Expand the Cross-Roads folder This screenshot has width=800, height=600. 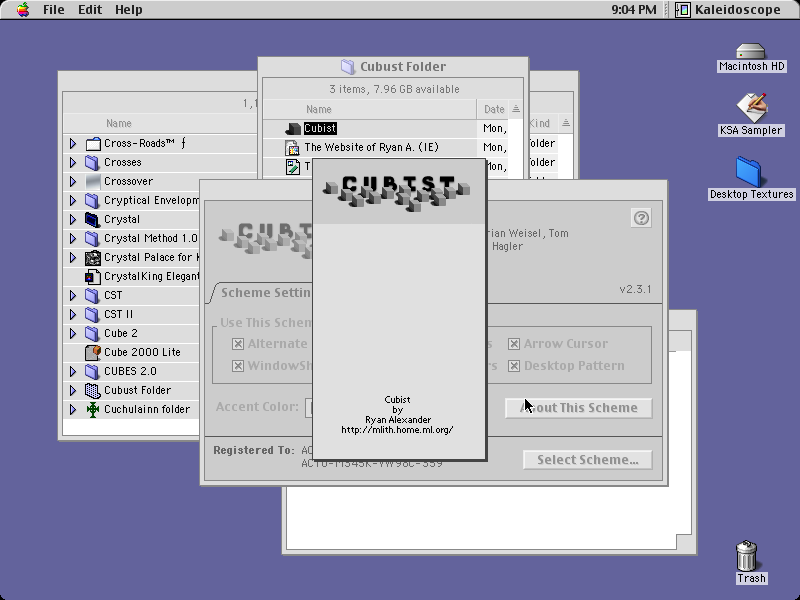point(73,143)
